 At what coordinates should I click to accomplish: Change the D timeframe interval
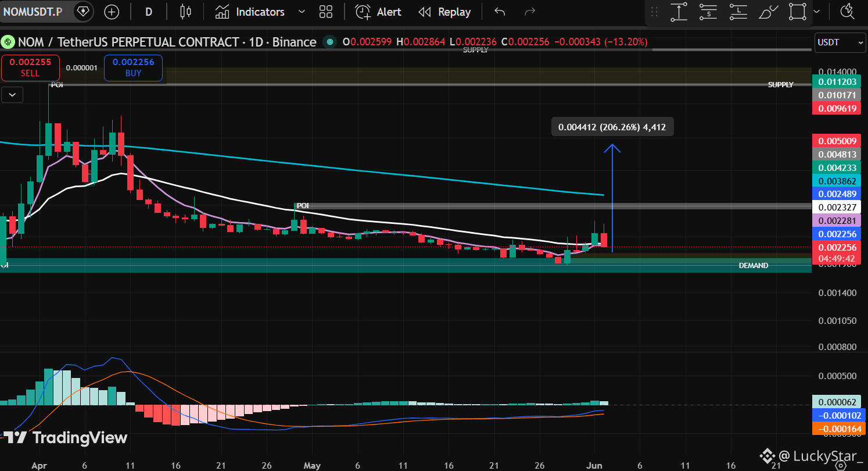149,12
